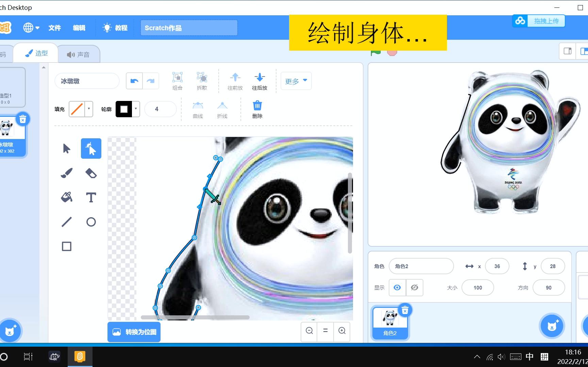Delete the 冰墩墩 costume thumbnail
588x367 pixels.
pyautogui.click(x=23, y=119)
